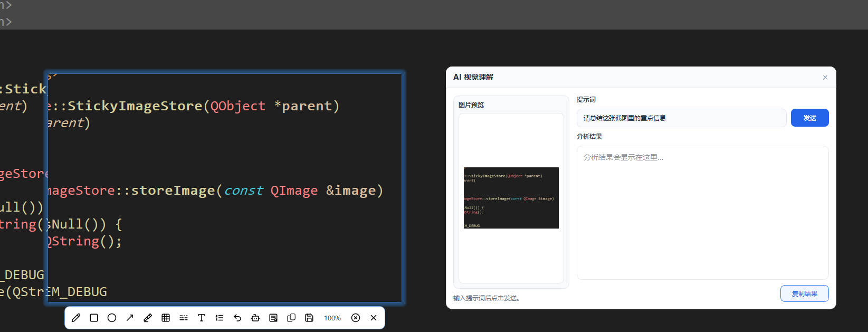Click QString(); code line in selection

coord(84,241)
